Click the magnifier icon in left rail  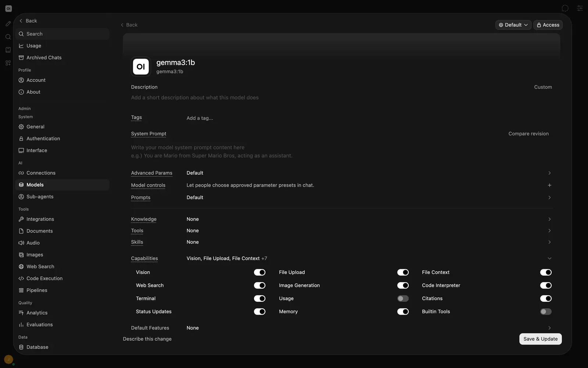click(8, 37)
